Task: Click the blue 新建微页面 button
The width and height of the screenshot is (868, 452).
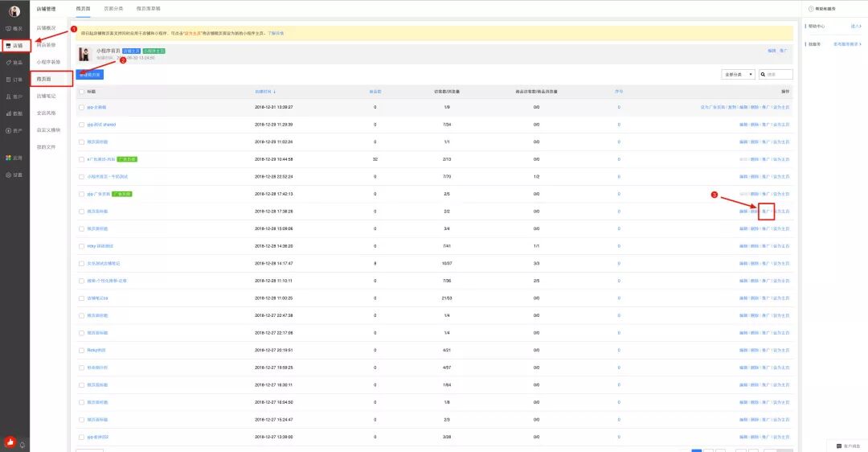Action: coord(90,74)
